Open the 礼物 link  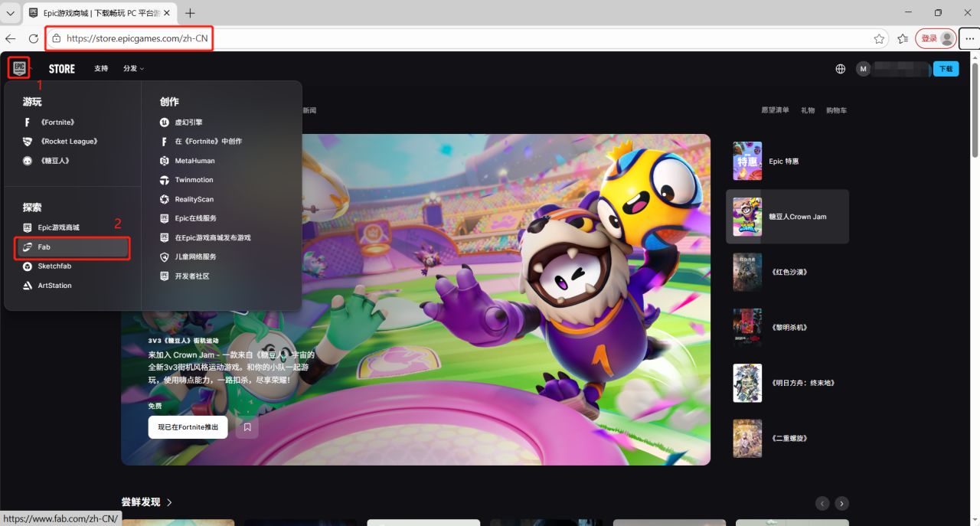tap(808, 110)
